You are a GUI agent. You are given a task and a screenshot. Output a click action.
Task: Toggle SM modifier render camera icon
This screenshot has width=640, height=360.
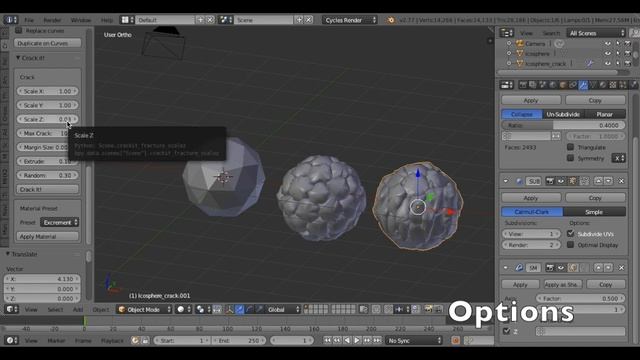[550, 268]
